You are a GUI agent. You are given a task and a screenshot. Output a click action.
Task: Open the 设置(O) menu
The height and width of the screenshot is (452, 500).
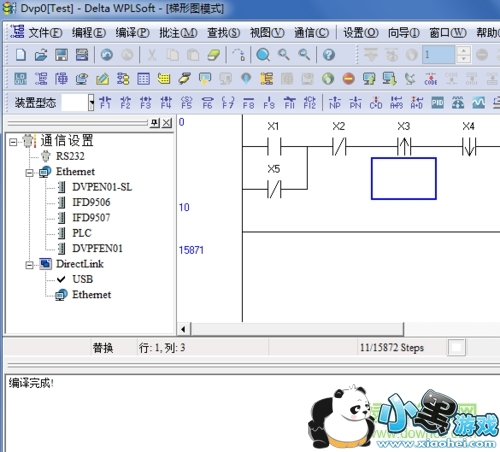(x=361, y=33)
